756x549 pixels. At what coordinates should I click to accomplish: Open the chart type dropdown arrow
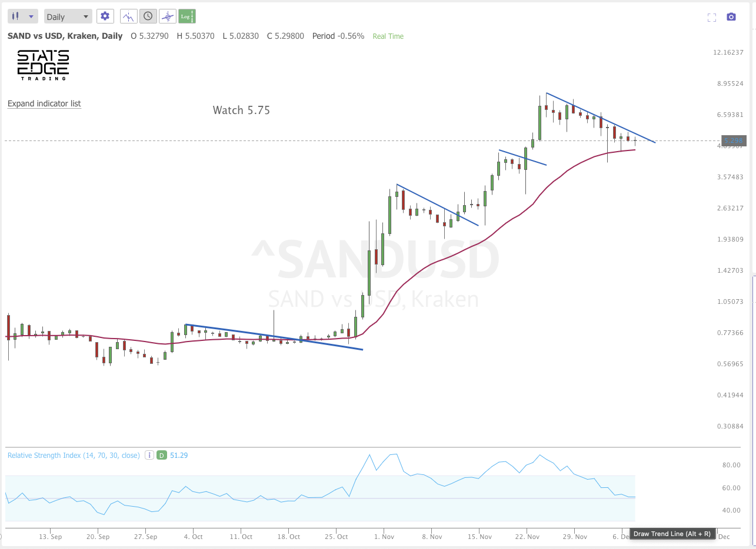pyautogui.click(x=31, y=16)
